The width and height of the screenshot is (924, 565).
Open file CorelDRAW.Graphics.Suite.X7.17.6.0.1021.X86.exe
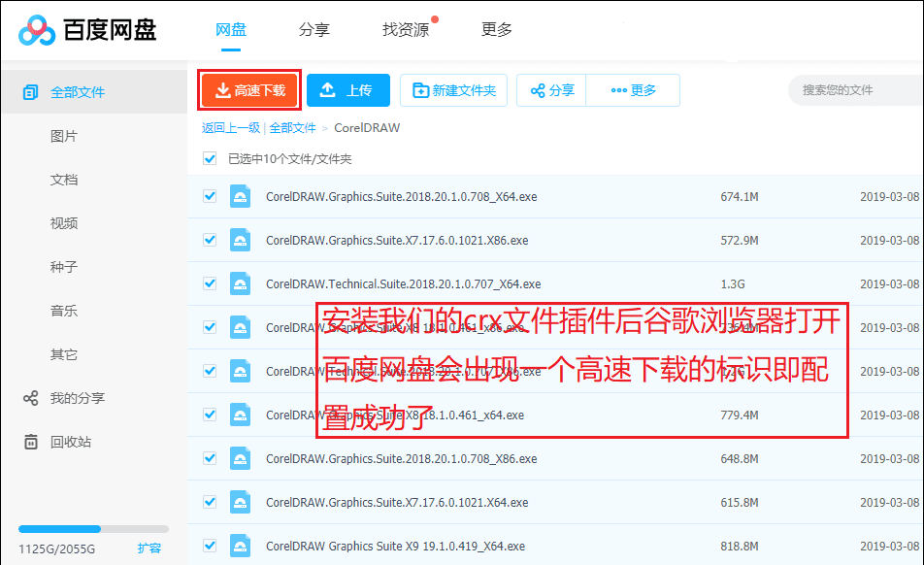[x=397, y=241]
